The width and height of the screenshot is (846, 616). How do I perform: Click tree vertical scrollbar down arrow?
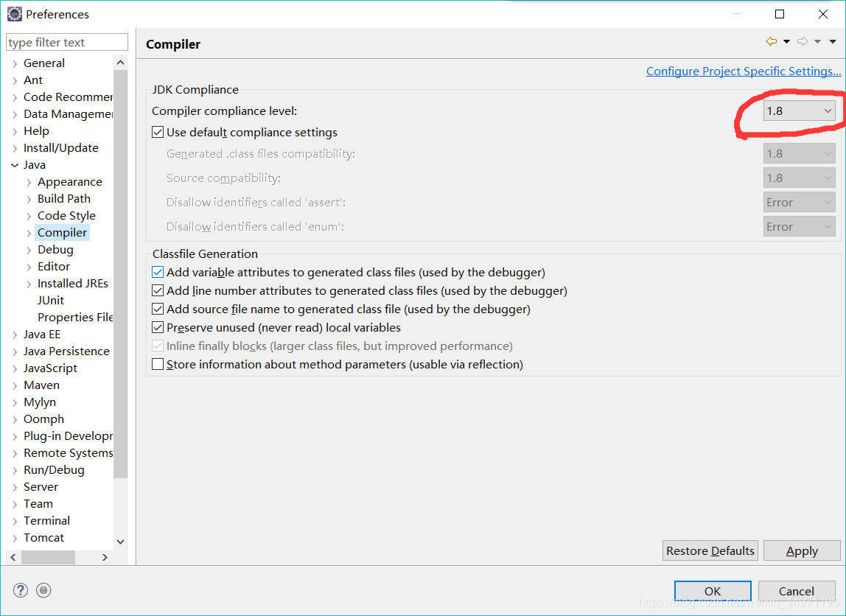tap(120, 542)
